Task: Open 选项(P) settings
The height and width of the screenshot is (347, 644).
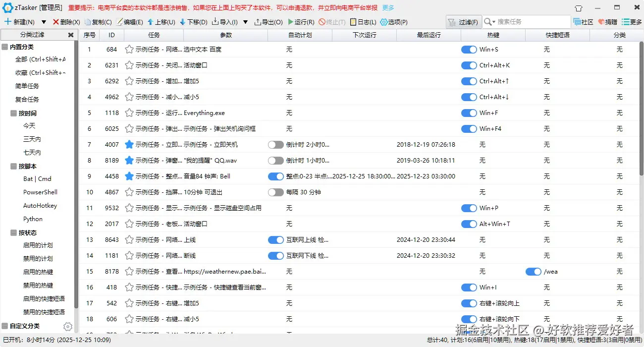Action: click(394, 22)
